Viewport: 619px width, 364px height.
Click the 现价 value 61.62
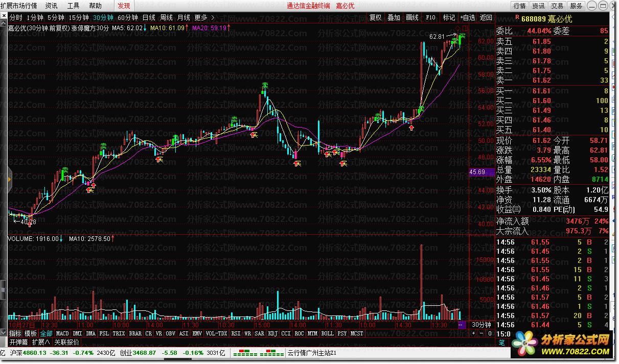[x=541, y=140]
